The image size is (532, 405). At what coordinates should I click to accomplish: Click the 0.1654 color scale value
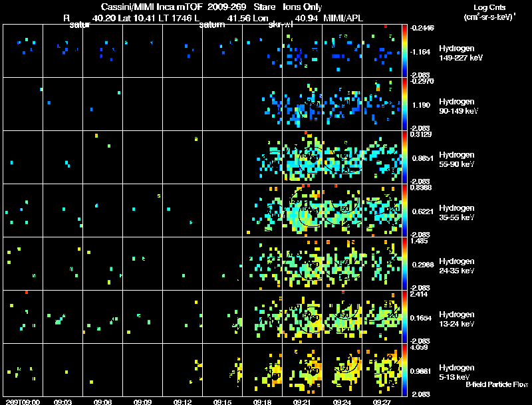(421, 318)
